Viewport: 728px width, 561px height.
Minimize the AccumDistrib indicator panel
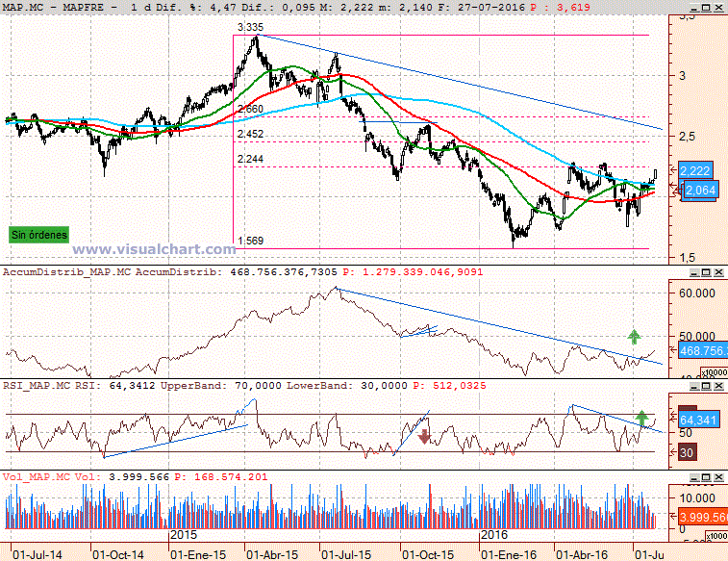point(693,272)
